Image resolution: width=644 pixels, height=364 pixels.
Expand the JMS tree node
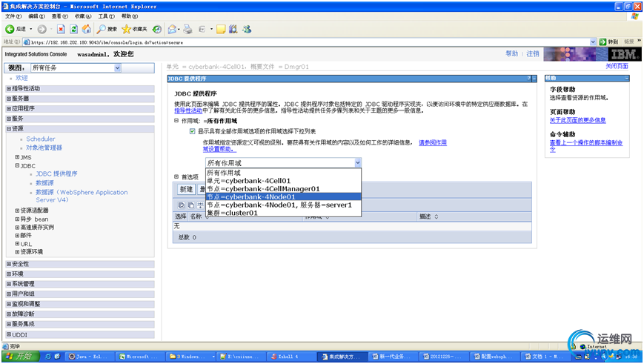(x=17, y=157)
